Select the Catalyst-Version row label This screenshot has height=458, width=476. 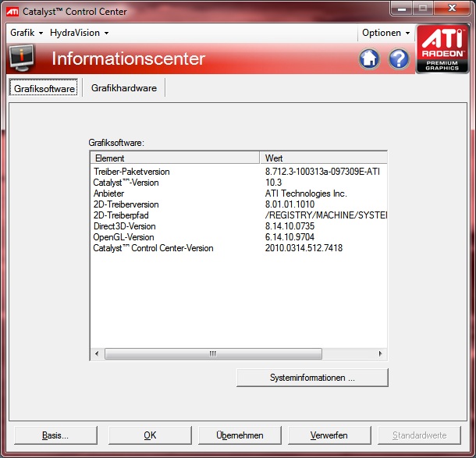[126, 183]
